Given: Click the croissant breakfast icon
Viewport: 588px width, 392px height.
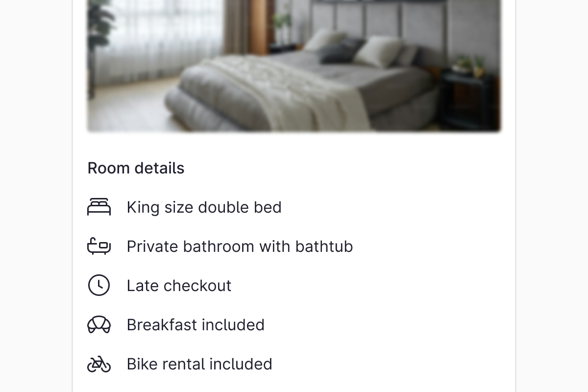Looking at the screenshot, I should pyautogui.click(x=99, y=324).
